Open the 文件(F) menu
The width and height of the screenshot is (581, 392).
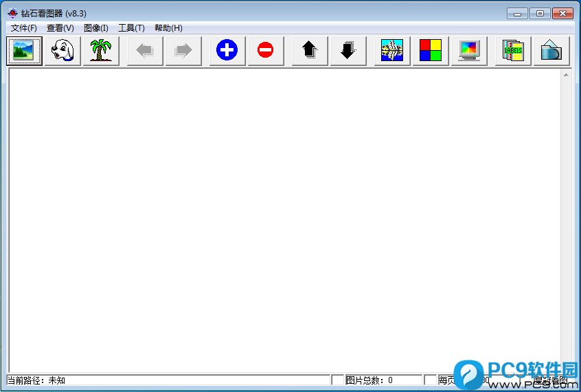point(24,28)
